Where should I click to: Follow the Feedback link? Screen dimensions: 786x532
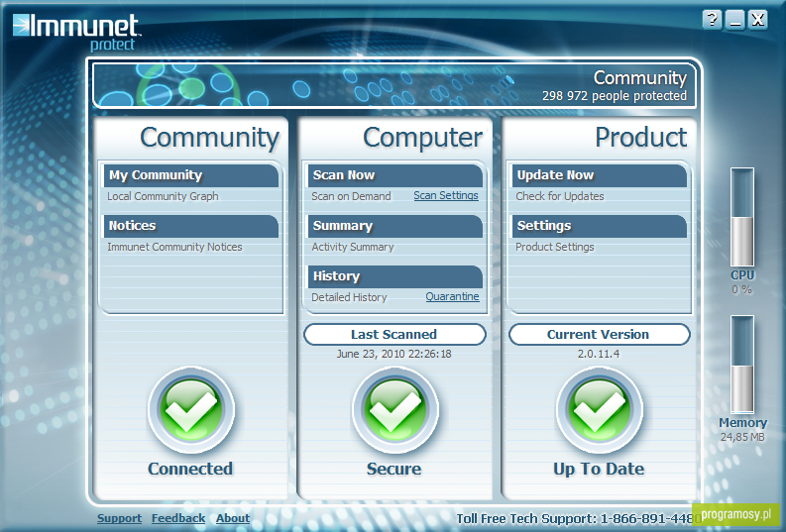click(x=178, y=518)
